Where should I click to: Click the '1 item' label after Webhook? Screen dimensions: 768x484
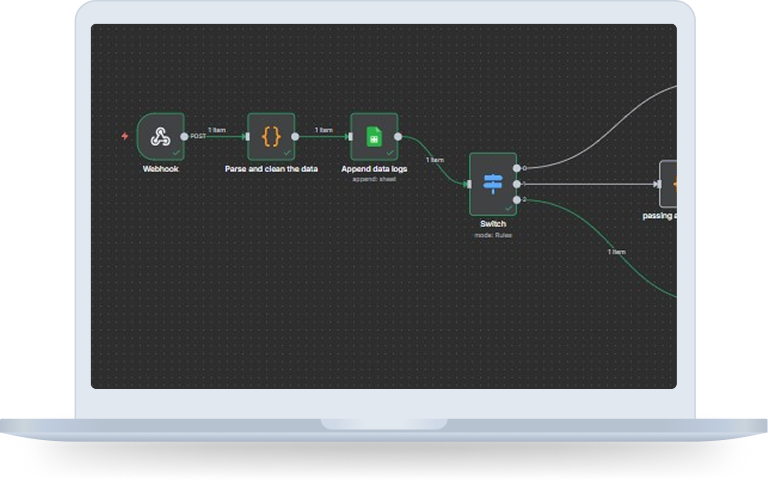(216, 130)
